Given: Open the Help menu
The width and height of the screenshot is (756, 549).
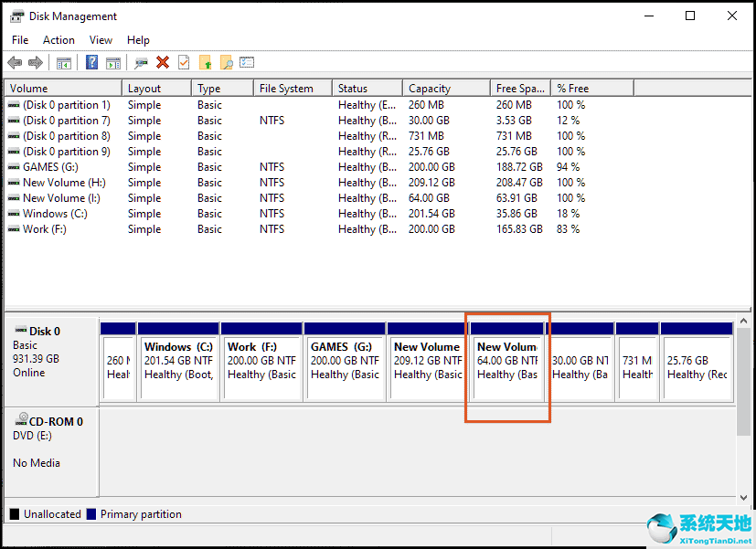Looking at the screenshot, I should tap(138, 39).
